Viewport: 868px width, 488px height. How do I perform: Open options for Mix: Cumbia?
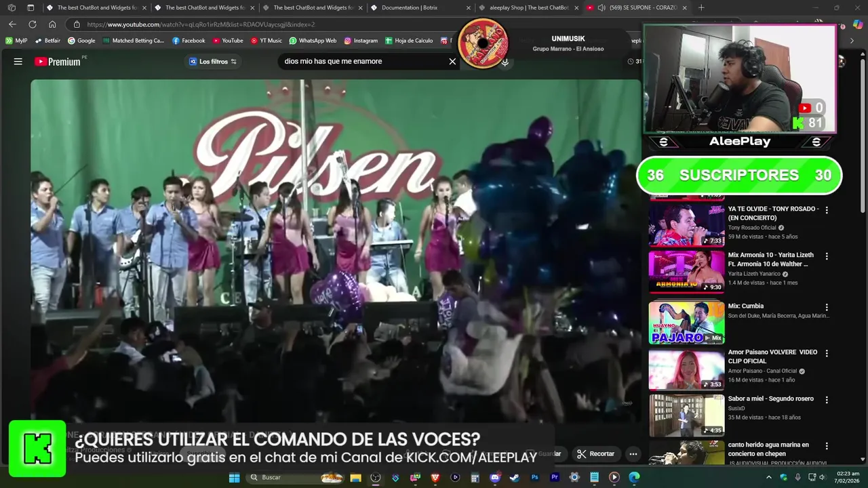click(826, 307)
